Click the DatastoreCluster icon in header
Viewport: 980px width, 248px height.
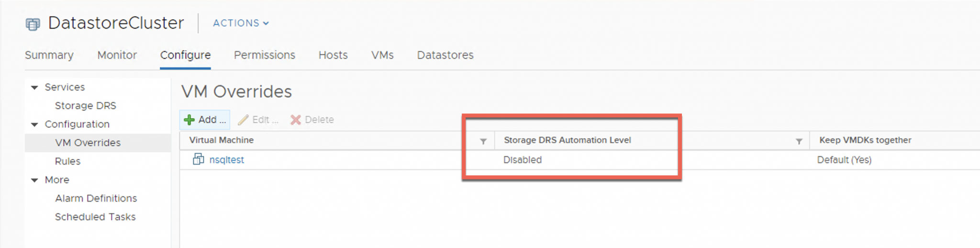(x=33, y=24)
